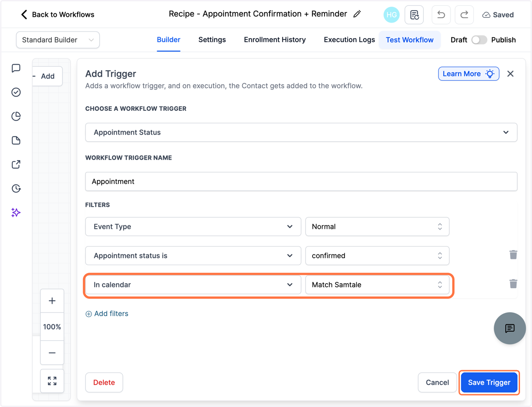Click the Back to Workflows arrow
The image size is (532, 407).
pos(24,15)
